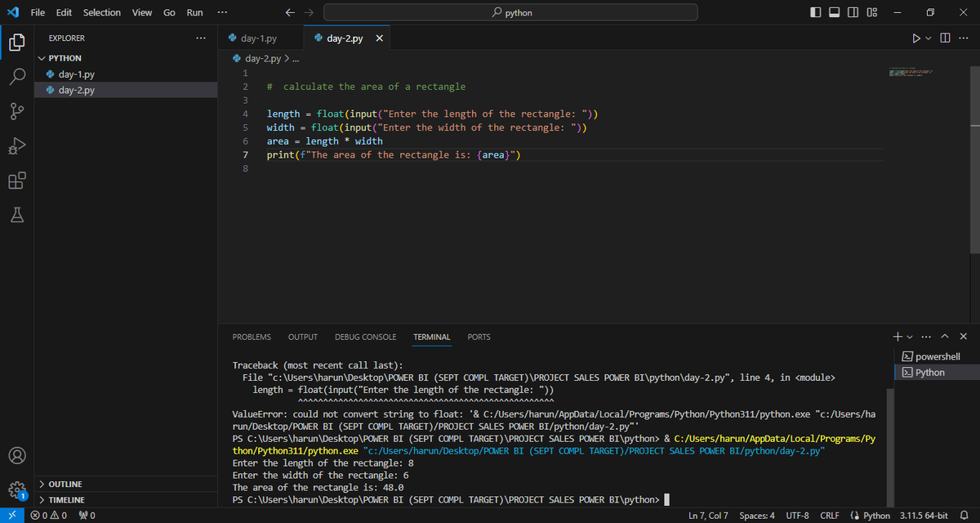Open notifications bell in status bar
980x523 pixels.
[x=964, y=516]
